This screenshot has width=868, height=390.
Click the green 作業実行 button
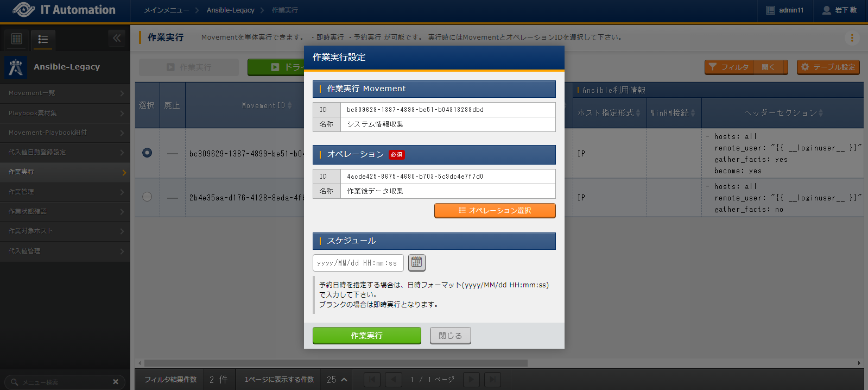(366, 336)
